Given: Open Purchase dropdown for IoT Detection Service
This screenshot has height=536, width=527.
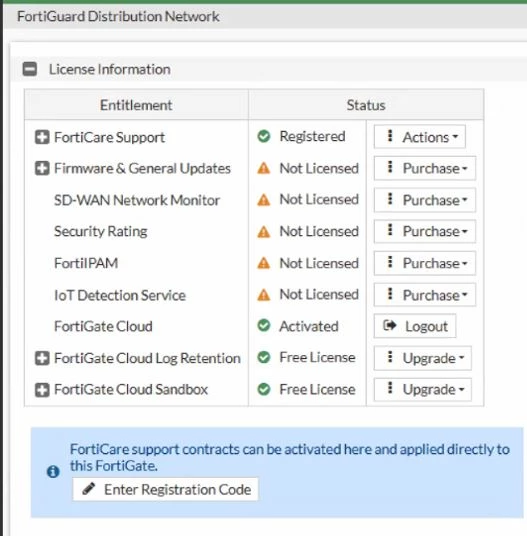Looking at the screenshot, I should click(x=425, y=295).
